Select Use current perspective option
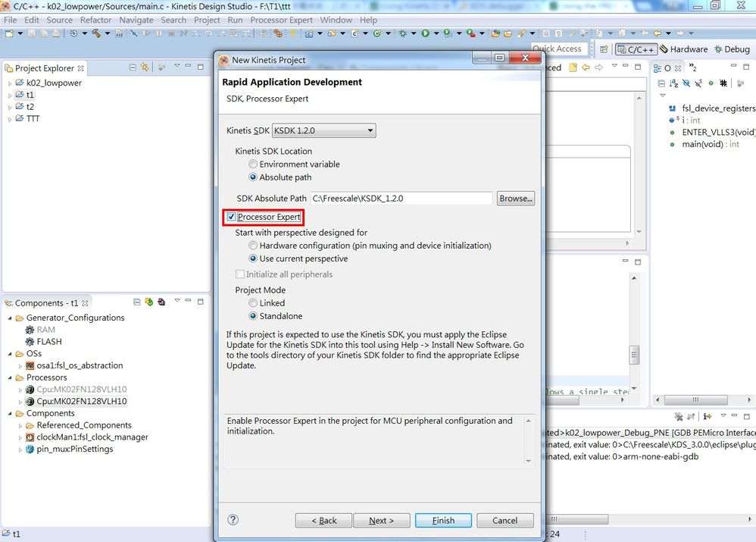Viewport: 756px width, 542px height. pos(253,258)
